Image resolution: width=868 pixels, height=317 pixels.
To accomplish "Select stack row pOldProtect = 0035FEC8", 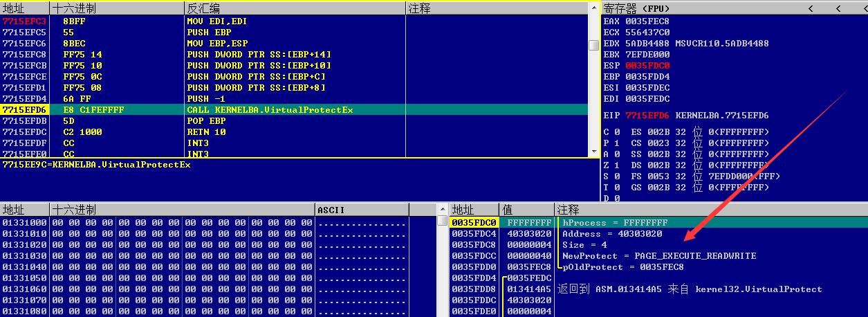I will coord(658,267).
